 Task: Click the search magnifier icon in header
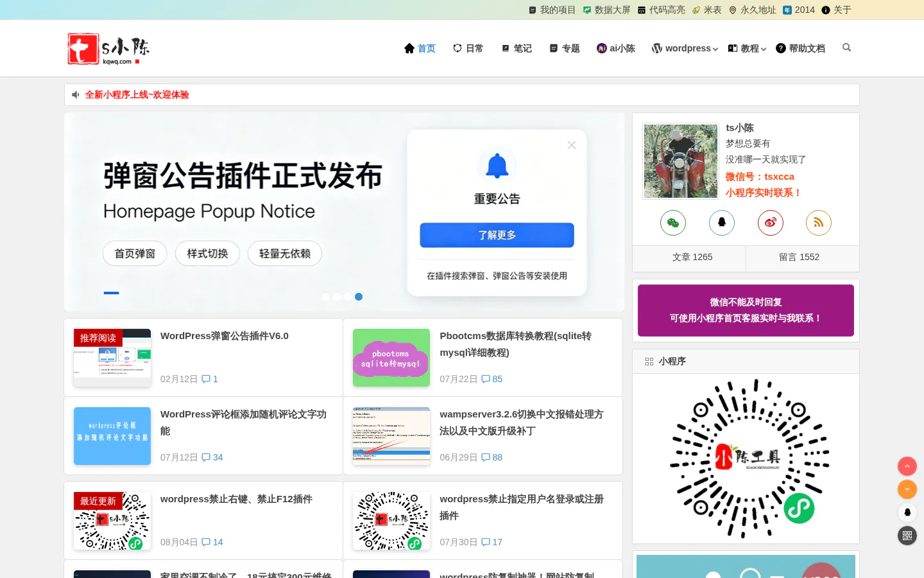(846, 48)
